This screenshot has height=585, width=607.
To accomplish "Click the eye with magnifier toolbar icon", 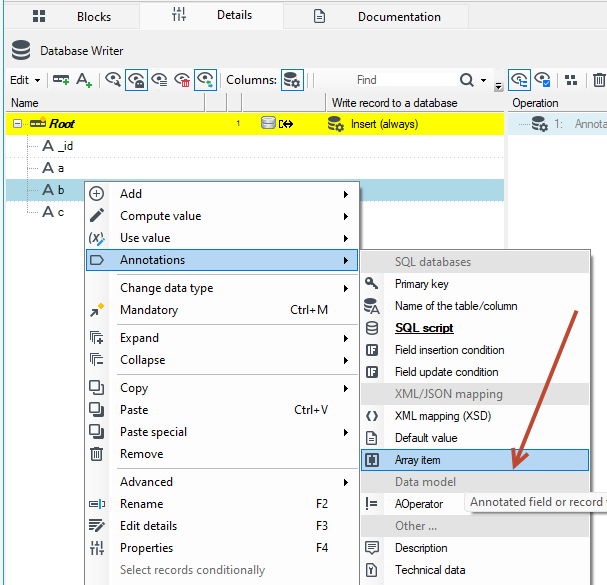I will [x=113, y=80].
